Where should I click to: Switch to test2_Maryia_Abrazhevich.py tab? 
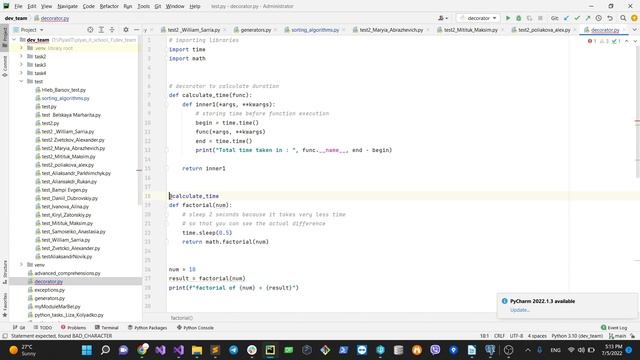pos(391,30)
